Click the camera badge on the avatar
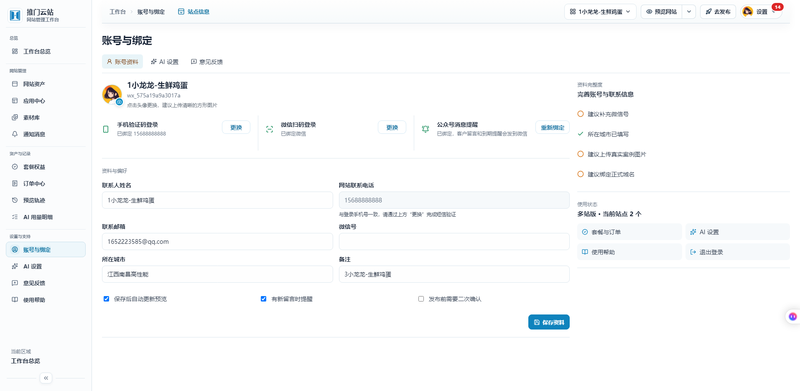The width and height of the screenshot is (800, 391). (119, 102)
